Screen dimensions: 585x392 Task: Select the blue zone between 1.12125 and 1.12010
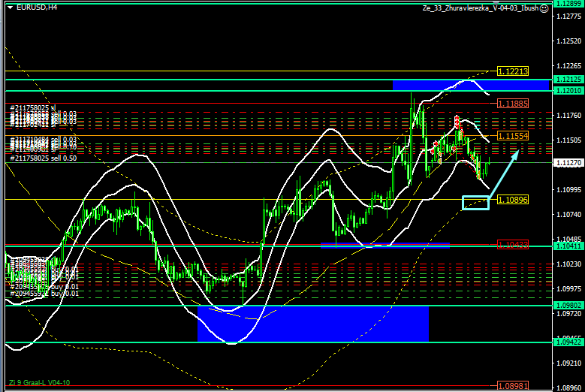pos(471,85)
